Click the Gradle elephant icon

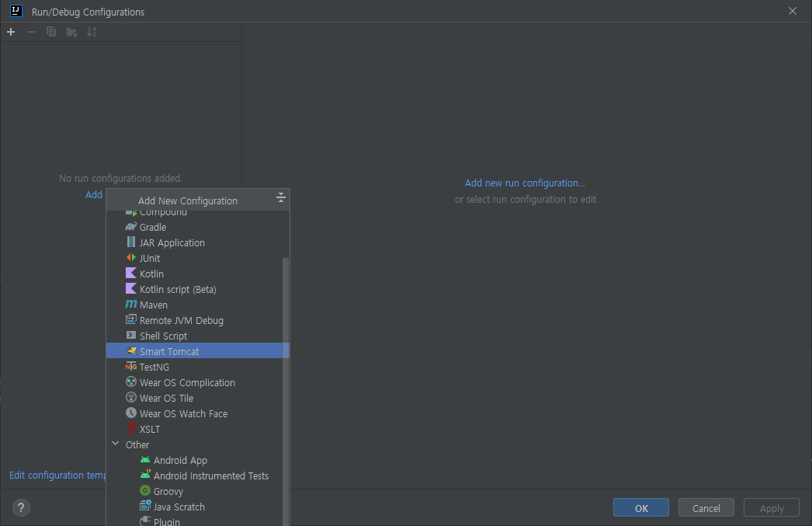(131, 226)
